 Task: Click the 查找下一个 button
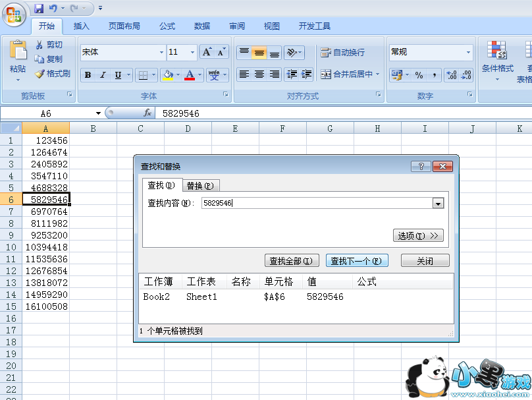[357, 261]
